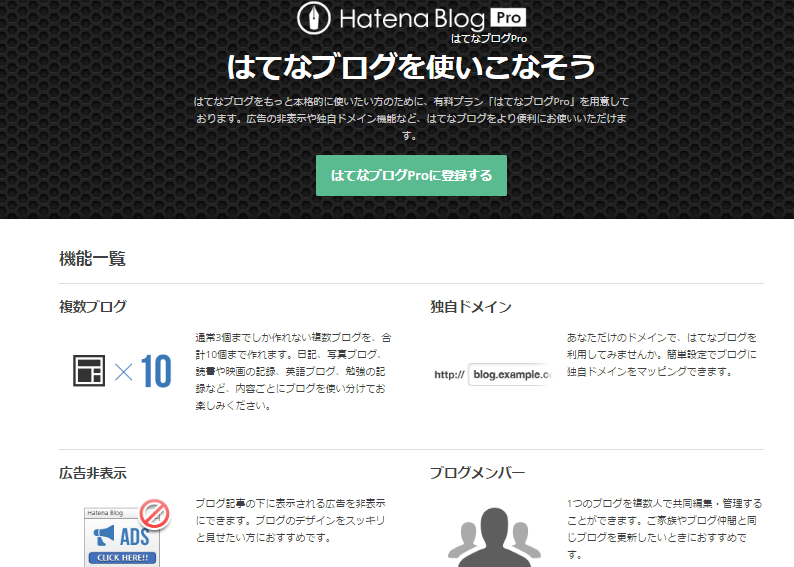This screenshot has height=567, width=794.
Task: Click the Pro badge beside Hatena Blog
Action: 508,18
